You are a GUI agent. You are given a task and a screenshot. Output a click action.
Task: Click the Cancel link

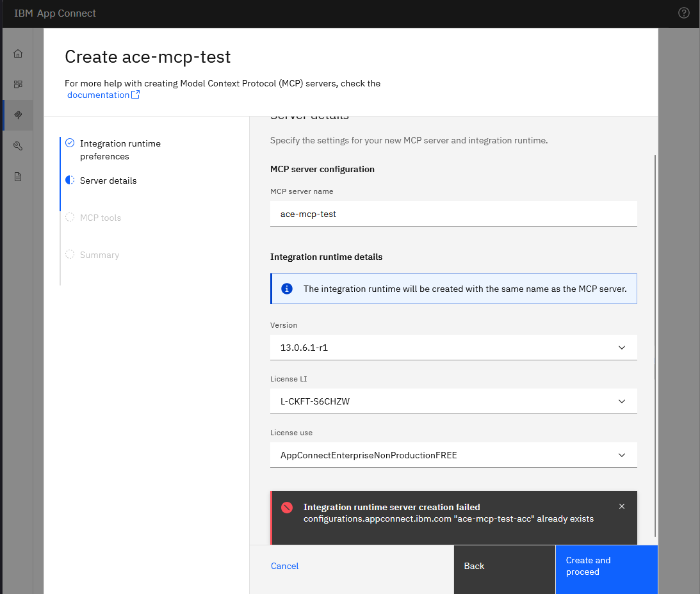click(x=284, y=566)
